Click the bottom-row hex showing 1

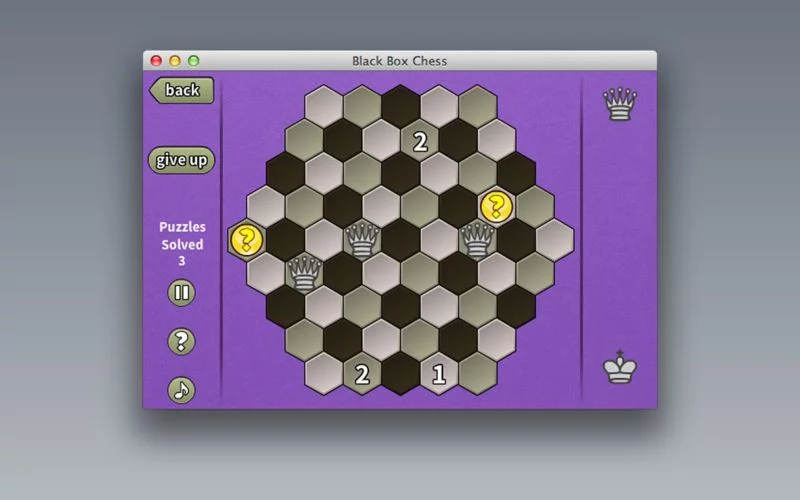coord(439,374)
